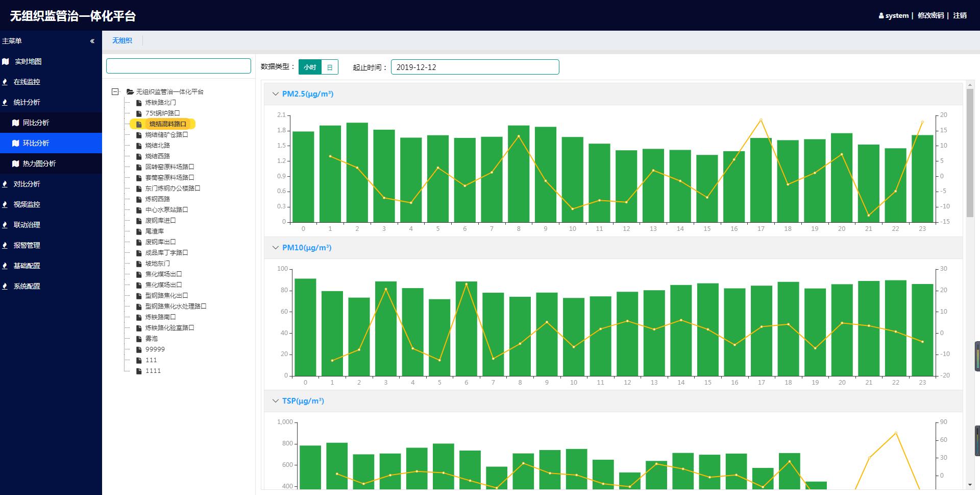The width and height of the screenshot is (980, 495).
Task: Click the icon next to 在线监控
Action: (x=5, y=82)
